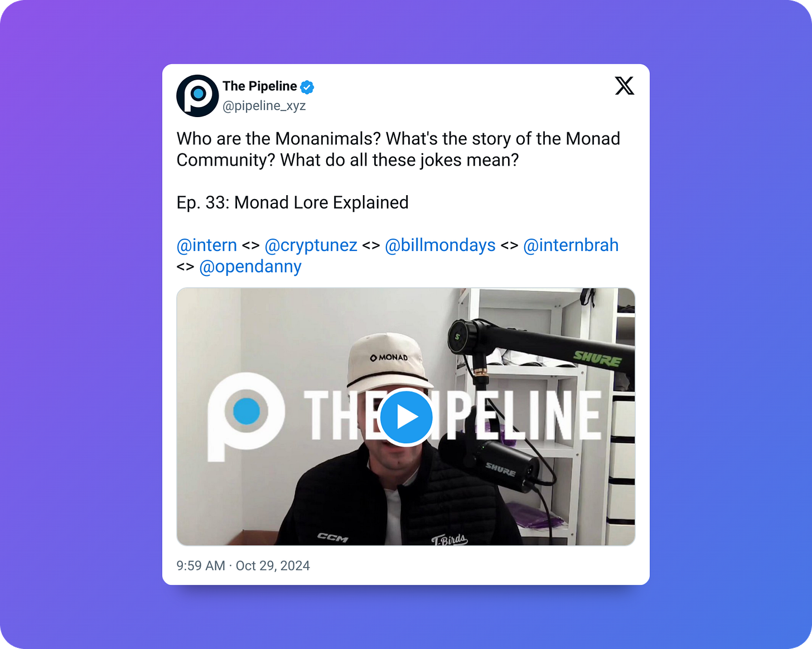This screenshot has width=812, height=649.
Task: Select the @opendanny mention
Action: point(250,267)
